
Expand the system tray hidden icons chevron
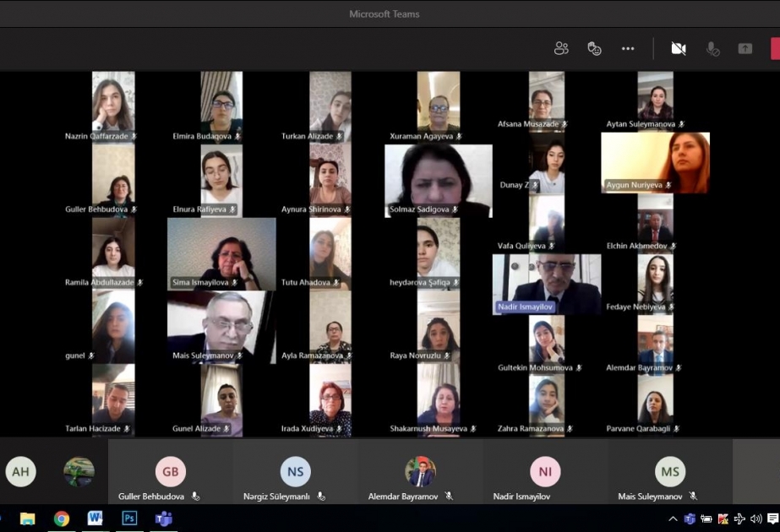[673, 519]
